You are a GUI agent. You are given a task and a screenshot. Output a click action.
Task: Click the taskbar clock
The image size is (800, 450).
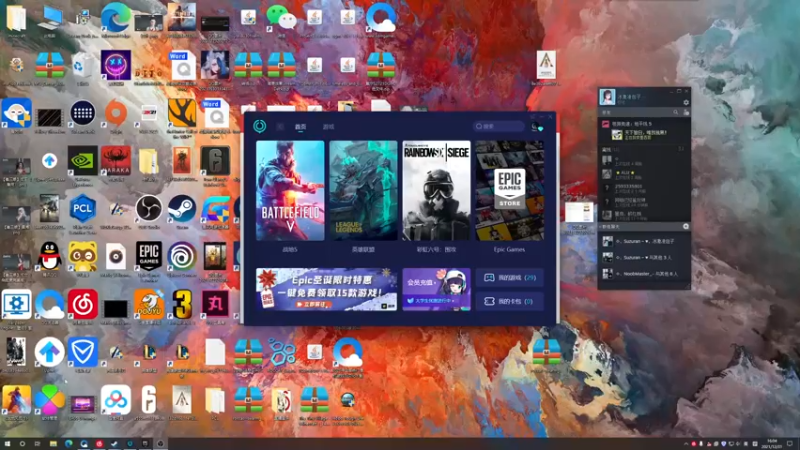pyautogui.click(x=772, y=444)
